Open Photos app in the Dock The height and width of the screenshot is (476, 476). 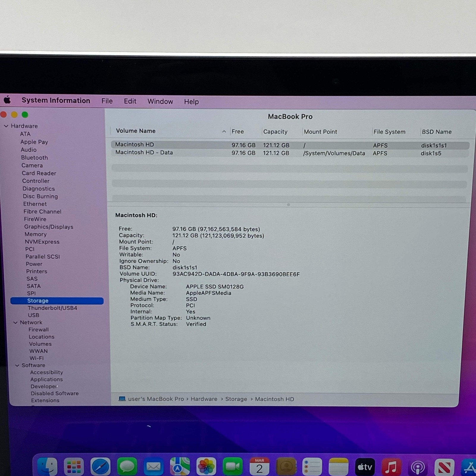click(x=206, y=466)
